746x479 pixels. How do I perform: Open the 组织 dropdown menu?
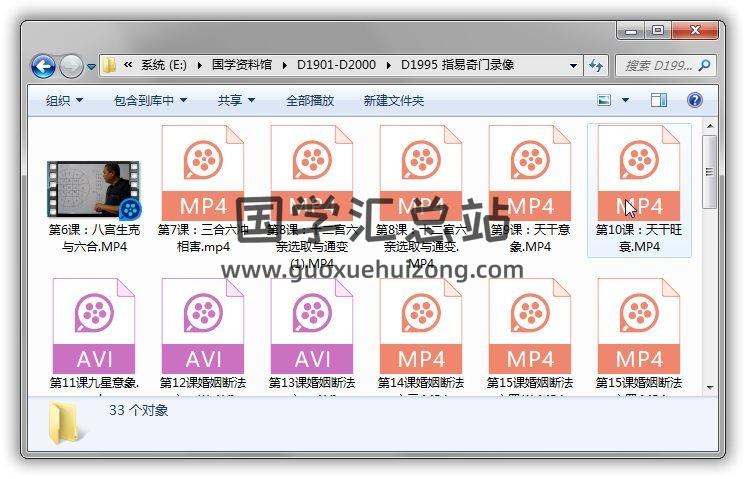point(64,101)
